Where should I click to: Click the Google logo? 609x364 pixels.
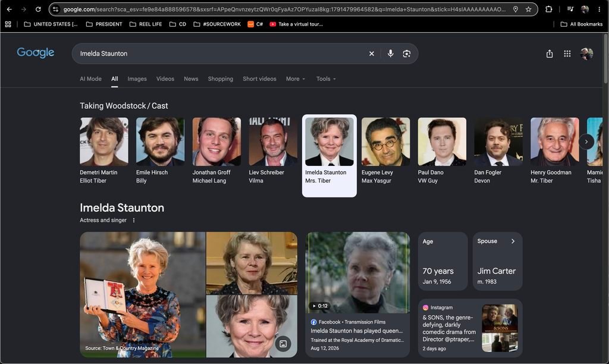pos(35,53)
